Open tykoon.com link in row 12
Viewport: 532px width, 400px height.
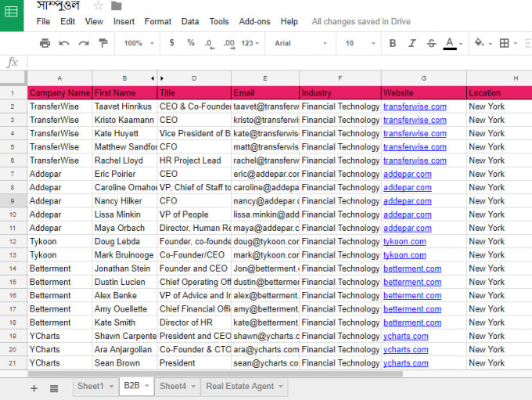click(404, 242)
